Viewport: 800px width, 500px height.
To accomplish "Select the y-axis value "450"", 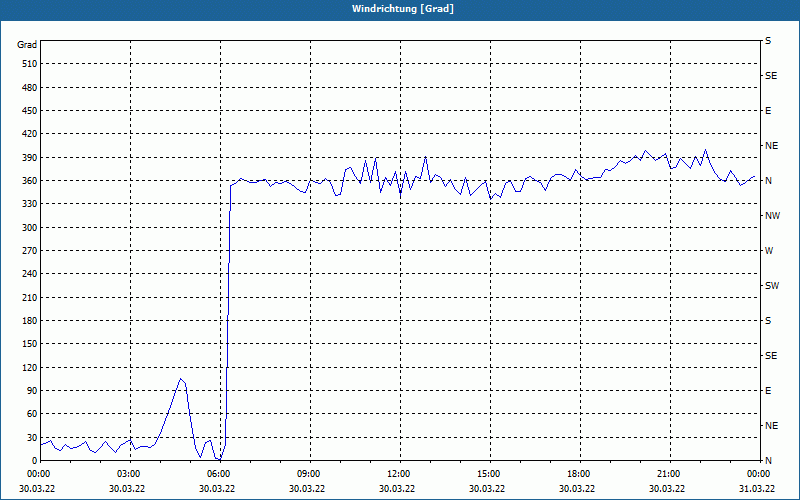I will click(30, 111).
